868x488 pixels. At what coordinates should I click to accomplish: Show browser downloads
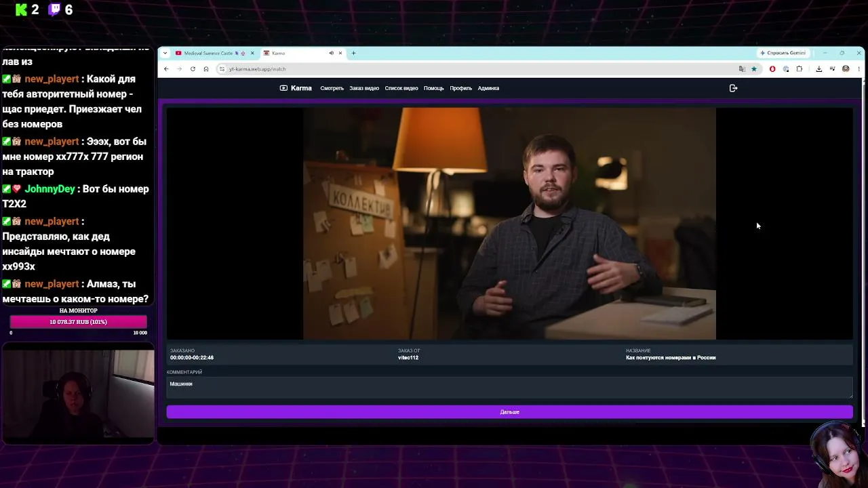(818, 69)
